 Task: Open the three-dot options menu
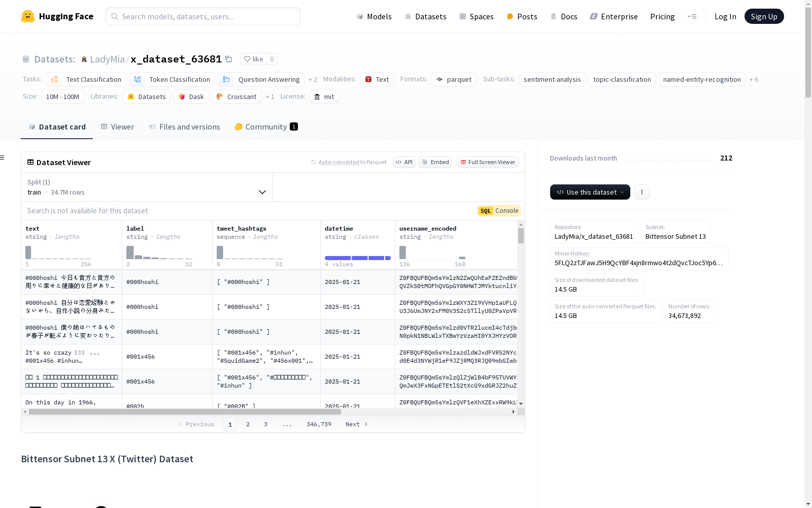click(642, 192)
